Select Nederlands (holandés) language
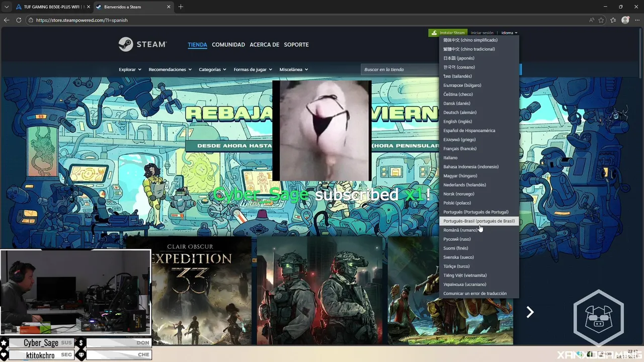 [x=478, y=185]
